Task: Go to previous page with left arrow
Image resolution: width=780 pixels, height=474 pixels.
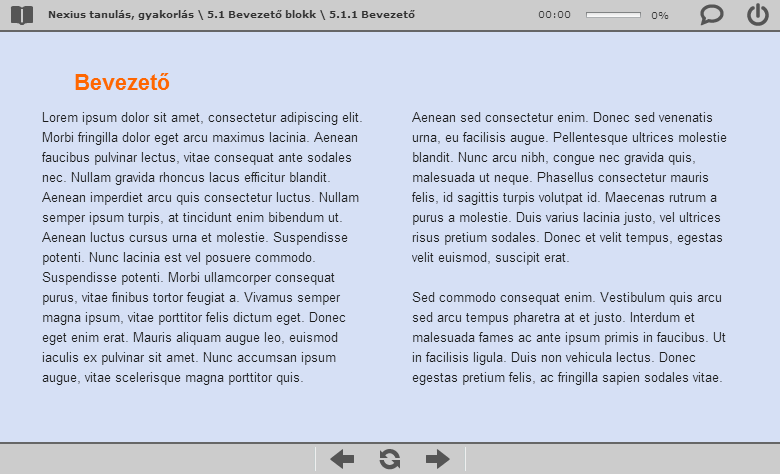Action: click(x=342, y=459)
